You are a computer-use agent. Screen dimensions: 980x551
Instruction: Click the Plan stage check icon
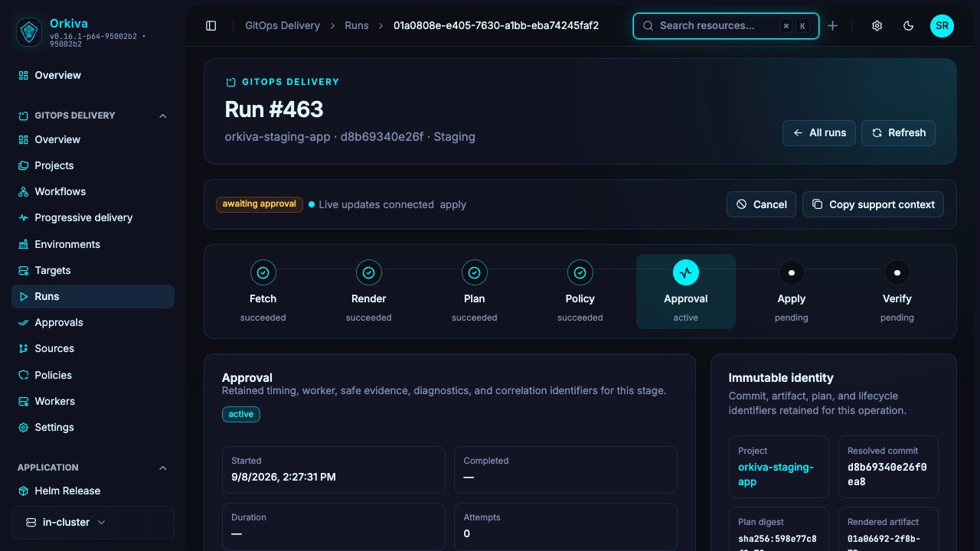pyautogui.click(x=475, y=272)
